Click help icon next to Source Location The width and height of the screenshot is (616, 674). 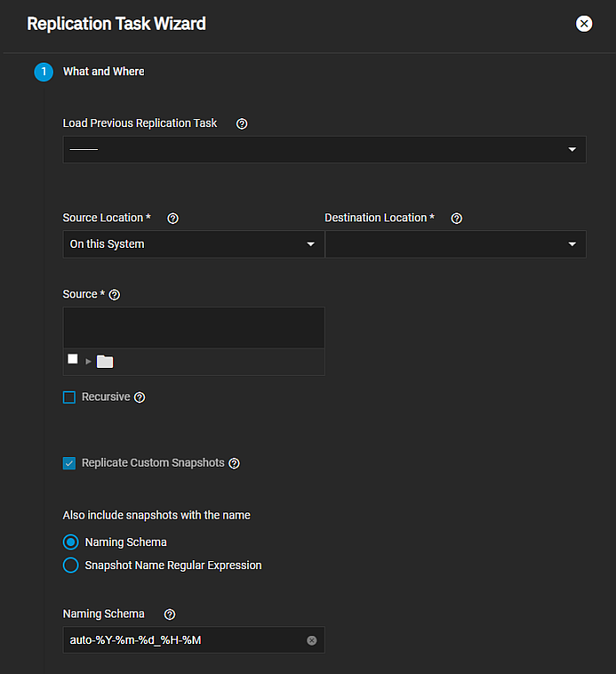(173, 218)
